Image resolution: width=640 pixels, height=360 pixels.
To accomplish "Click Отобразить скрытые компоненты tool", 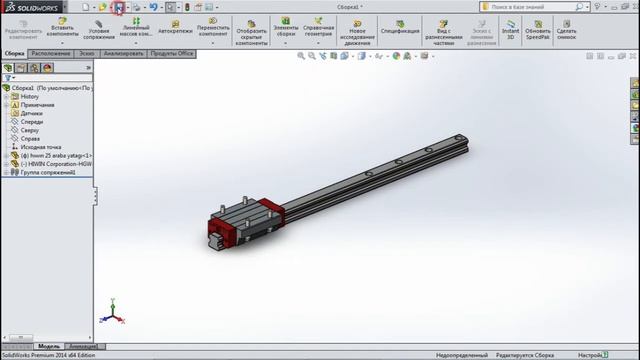I will pos(251,32).
